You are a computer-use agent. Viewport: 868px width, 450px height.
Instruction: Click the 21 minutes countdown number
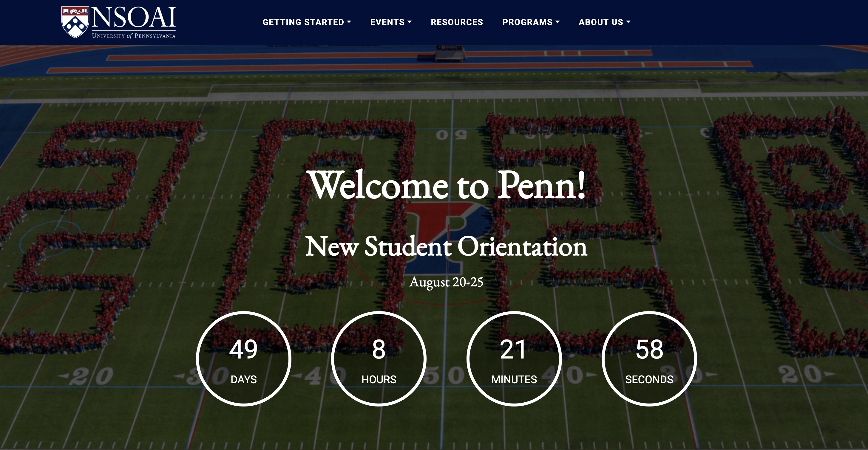[513, 350]
